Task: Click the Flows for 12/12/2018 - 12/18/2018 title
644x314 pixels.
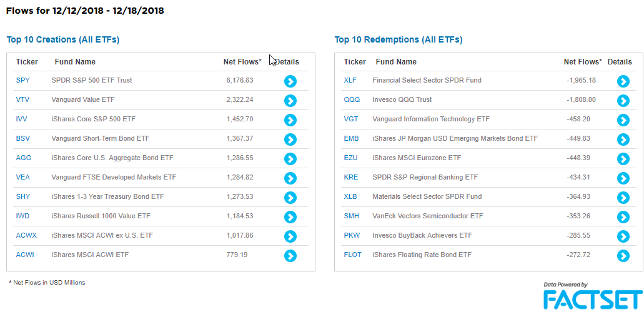Action: (x=85, y=11)
